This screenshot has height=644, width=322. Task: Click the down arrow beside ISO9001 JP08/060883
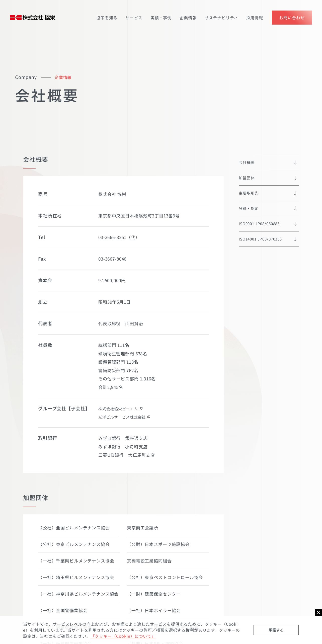click(295, 224)
